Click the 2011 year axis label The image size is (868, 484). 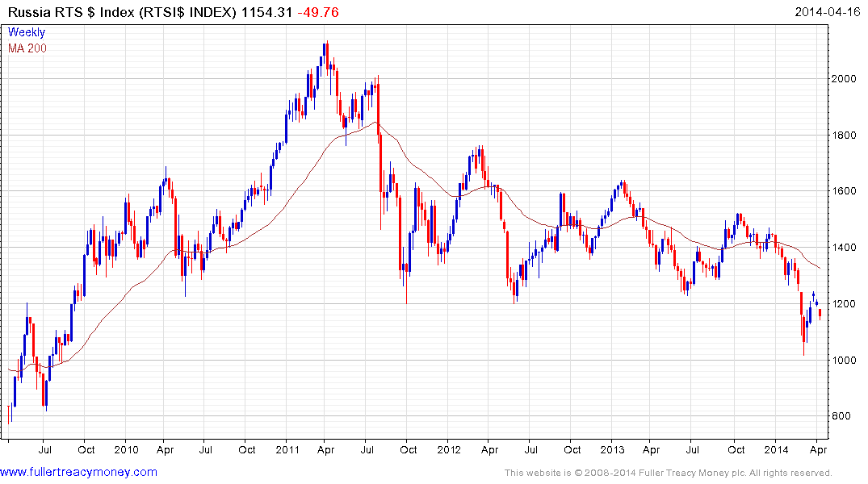click(287, 450)
